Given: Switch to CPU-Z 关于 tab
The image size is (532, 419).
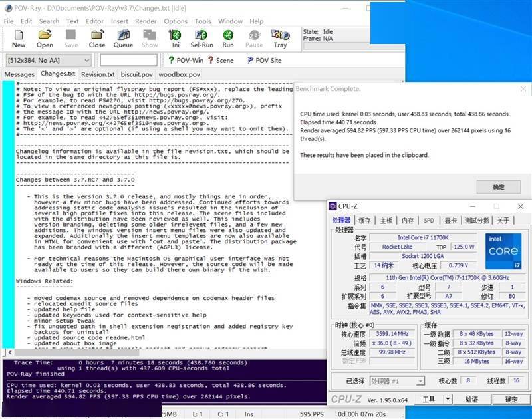Looking at the screenshot, I should [503, 221].
